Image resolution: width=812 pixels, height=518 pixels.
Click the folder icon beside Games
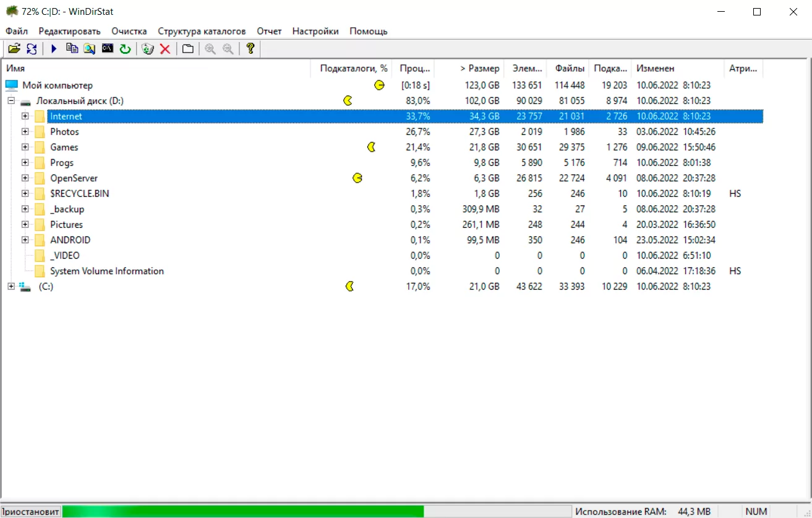40,147
